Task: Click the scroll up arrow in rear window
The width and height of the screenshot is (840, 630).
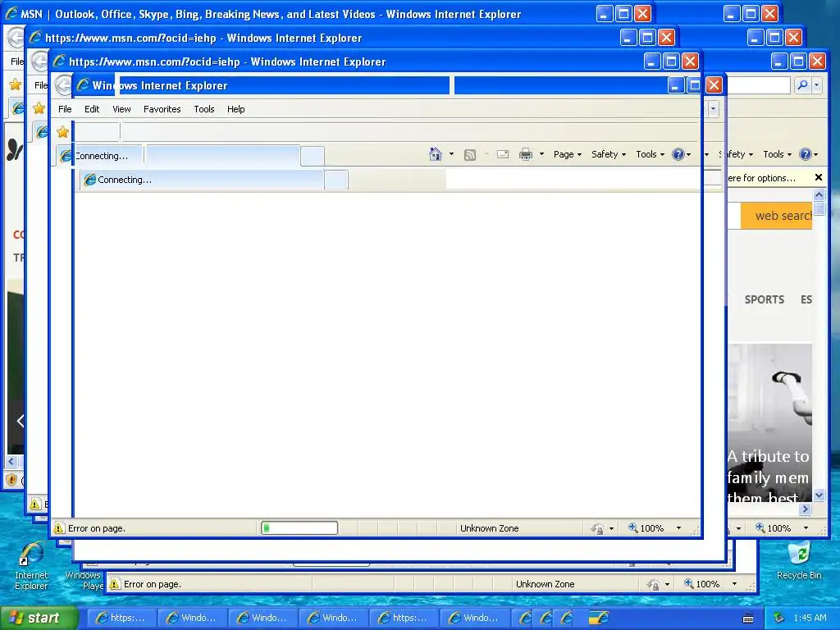Action: pos(819,194)
